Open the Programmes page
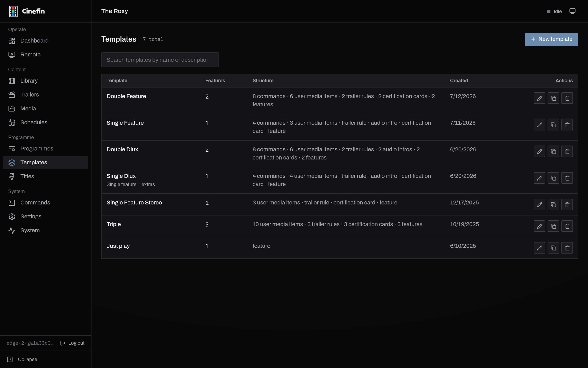This screenshot has height=368, width=588. [x=46, y=149]
